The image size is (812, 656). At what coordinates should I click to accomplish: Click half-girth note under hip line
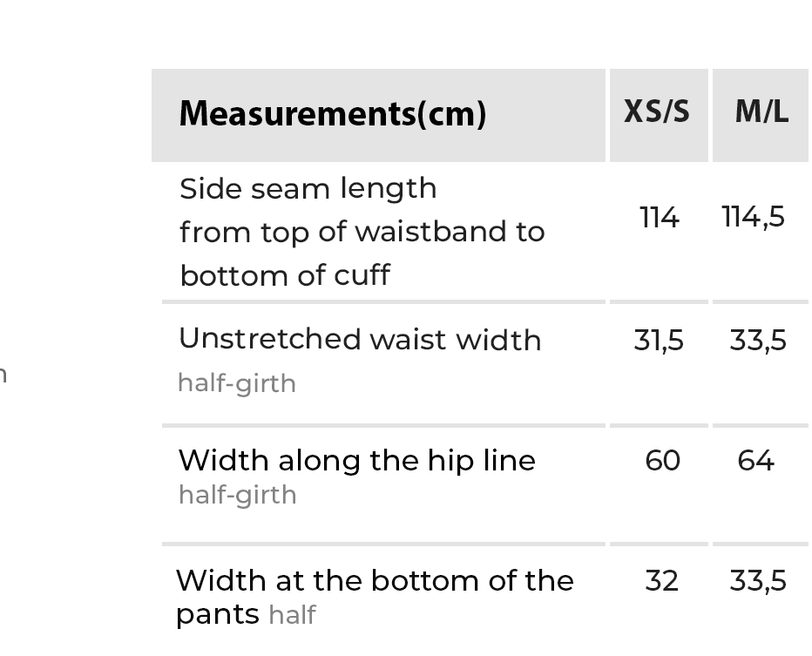point(237,495)
